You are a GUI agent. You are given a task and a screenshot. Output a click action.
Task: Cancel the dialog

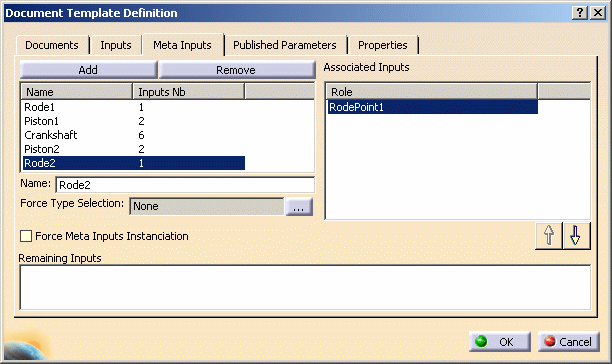(x=569, y=342)
